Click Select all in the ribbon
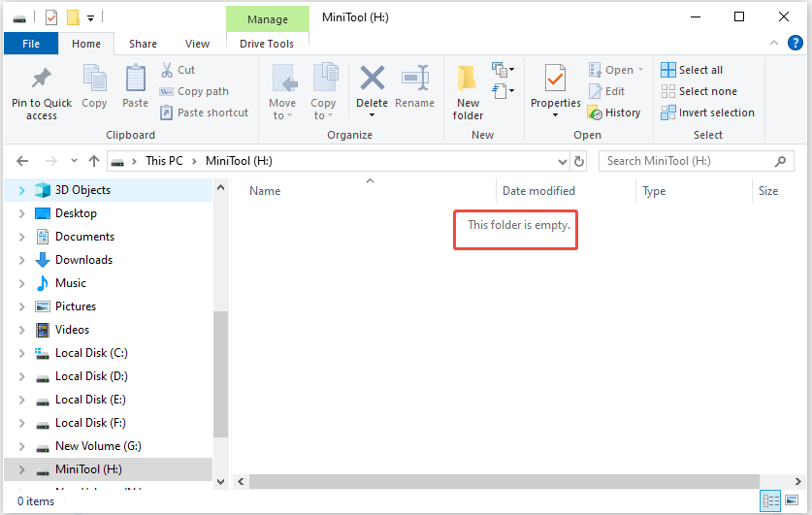The image size is (812, 515). point(692,70)
